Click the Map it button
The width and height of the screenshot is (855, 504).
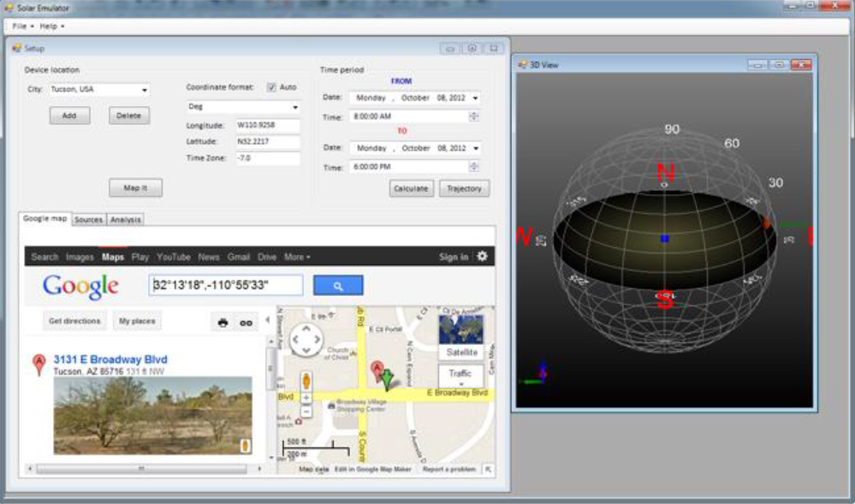tap(136, 187)
